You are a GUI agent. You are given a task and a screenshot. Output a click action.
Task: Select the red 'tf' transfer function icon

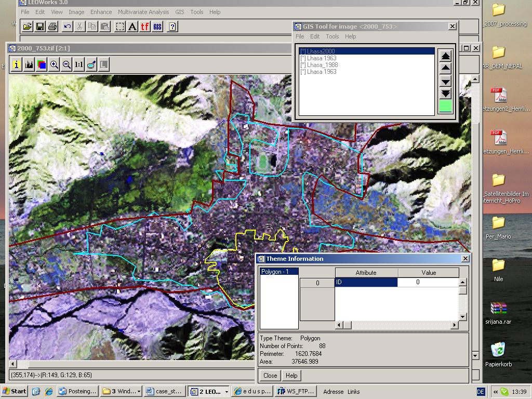[145, 26]
